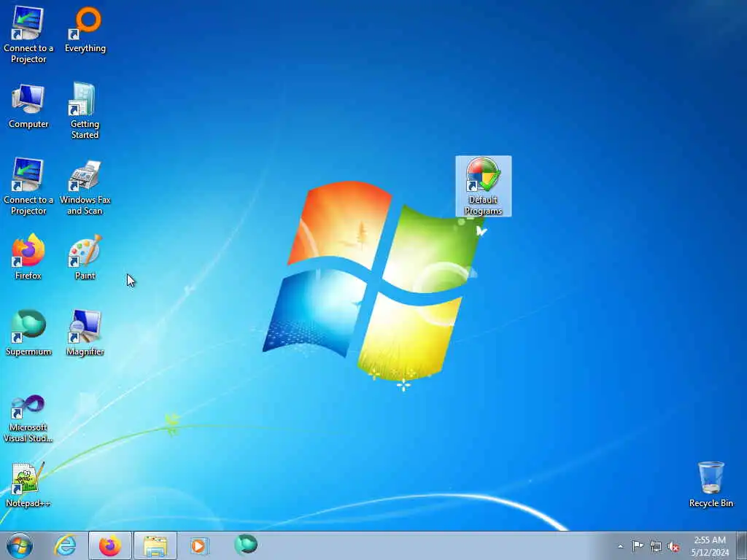Select the Microsoft Visual Studio shortcut
Screen dimensions: 747x560
(28, 419)
